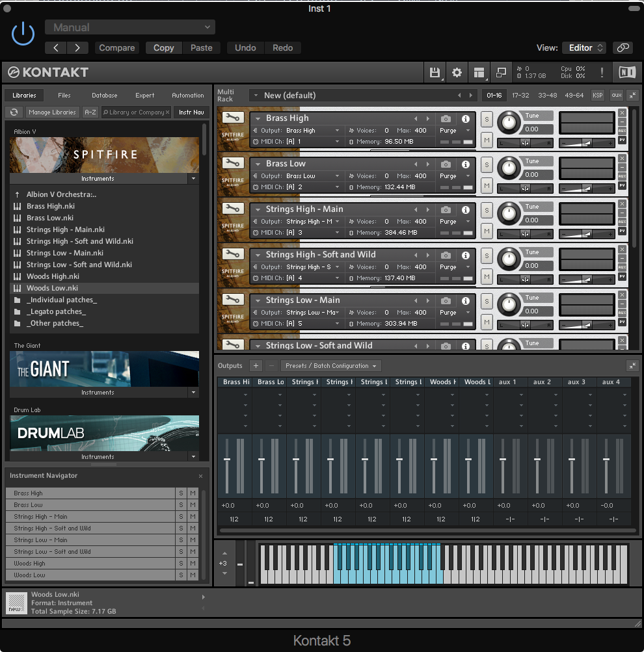Click the Copy button
The image size is (644, 652).
click(164, 48)
